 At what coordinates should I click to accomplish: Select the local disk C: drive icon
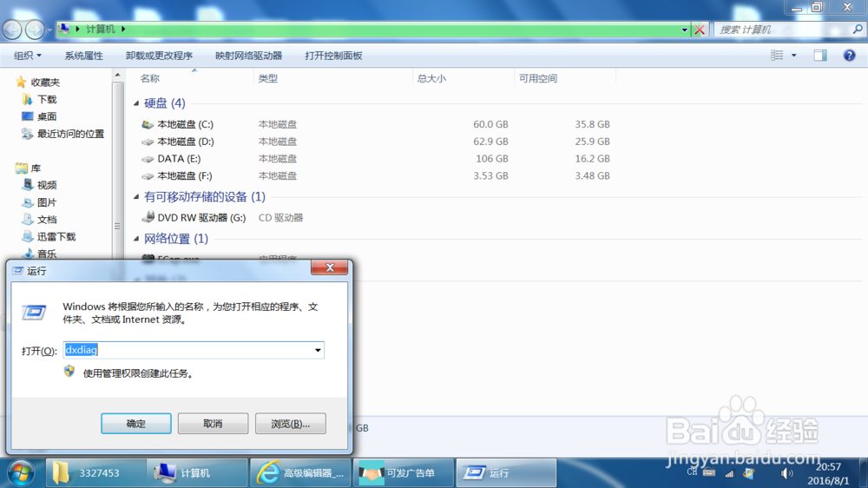148,124
